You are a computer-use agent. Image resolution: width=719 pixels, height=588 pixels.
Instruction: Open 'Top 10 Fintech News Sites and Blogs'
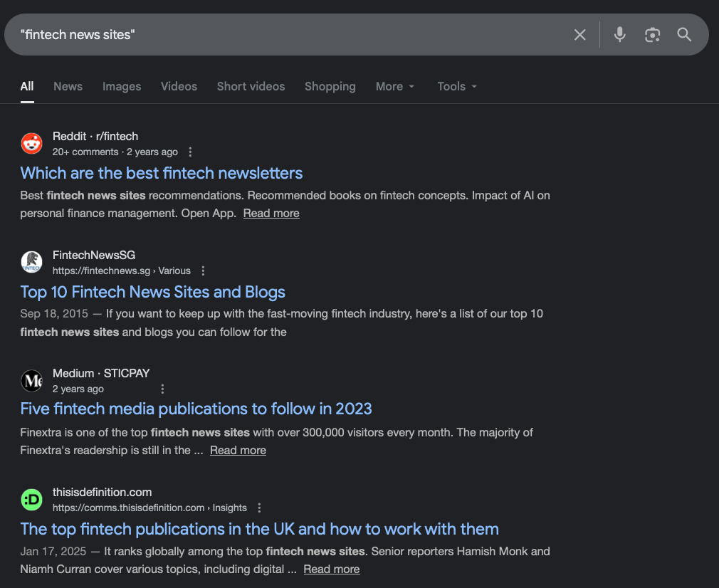pos(152,292)
